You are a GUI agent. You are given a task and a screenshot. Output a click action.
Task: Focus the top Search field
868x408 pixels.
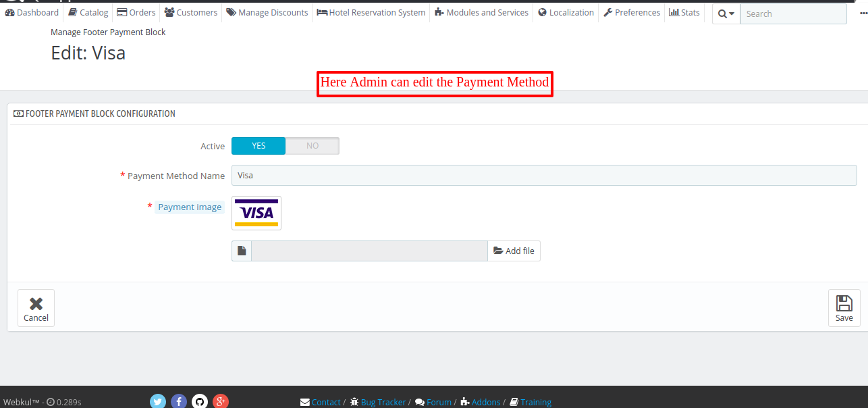tap(793, 14)
